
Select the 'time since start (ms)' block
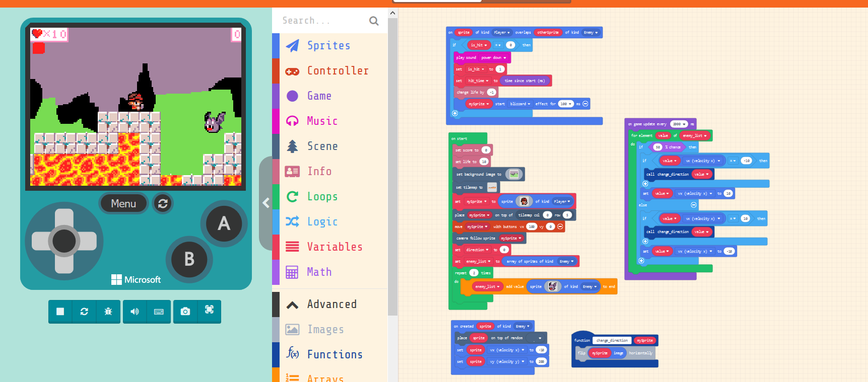[525, 81]
